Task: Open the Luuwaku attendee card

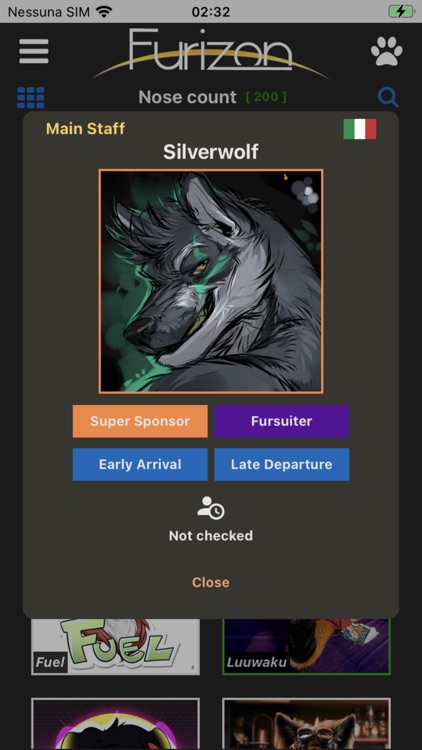Action: 307,647
